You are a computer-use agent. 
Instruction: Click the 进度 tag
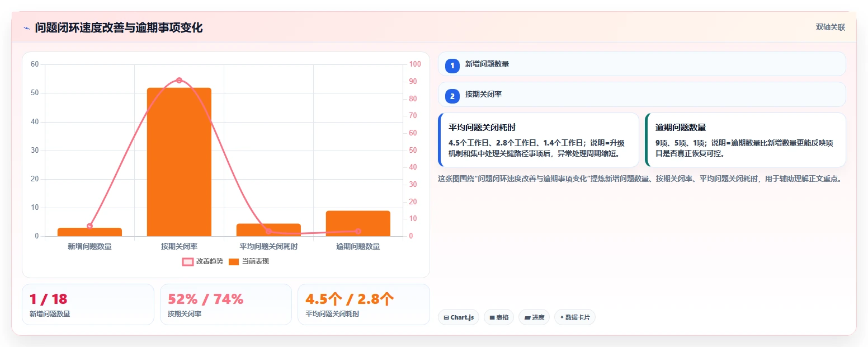pos(534,317)
